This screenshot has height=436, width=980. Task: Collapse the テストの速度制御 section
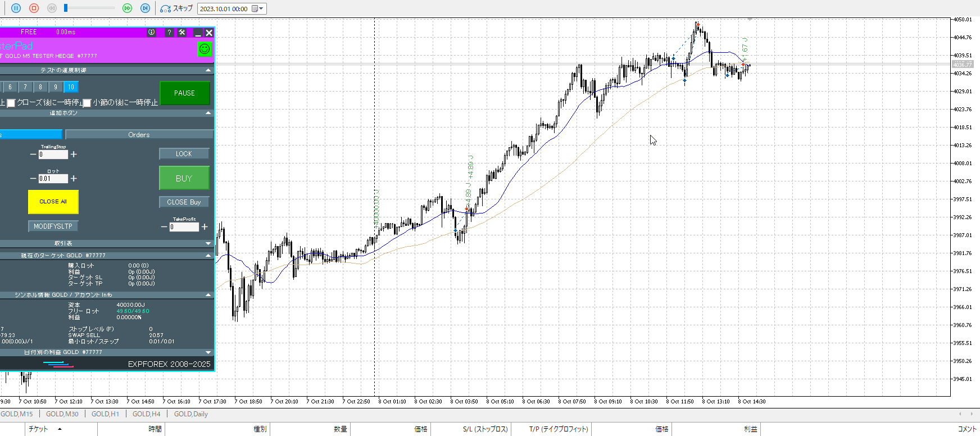click(208, 70)
